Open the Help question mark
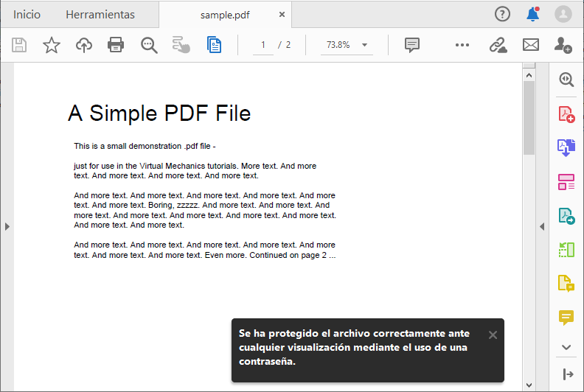Screen dimensions: 584x392 tap(502, 14)
